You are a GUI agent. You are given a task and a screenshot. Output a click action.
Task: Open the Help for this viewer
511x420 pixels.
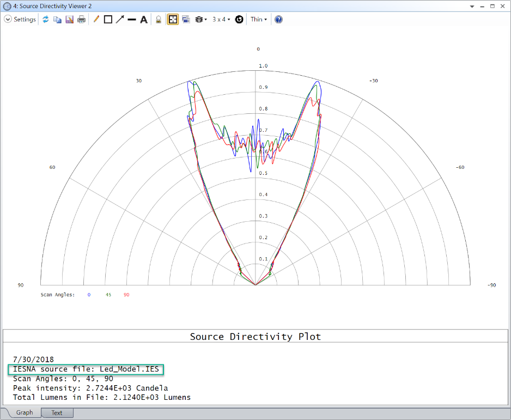[x=278, y=19]
